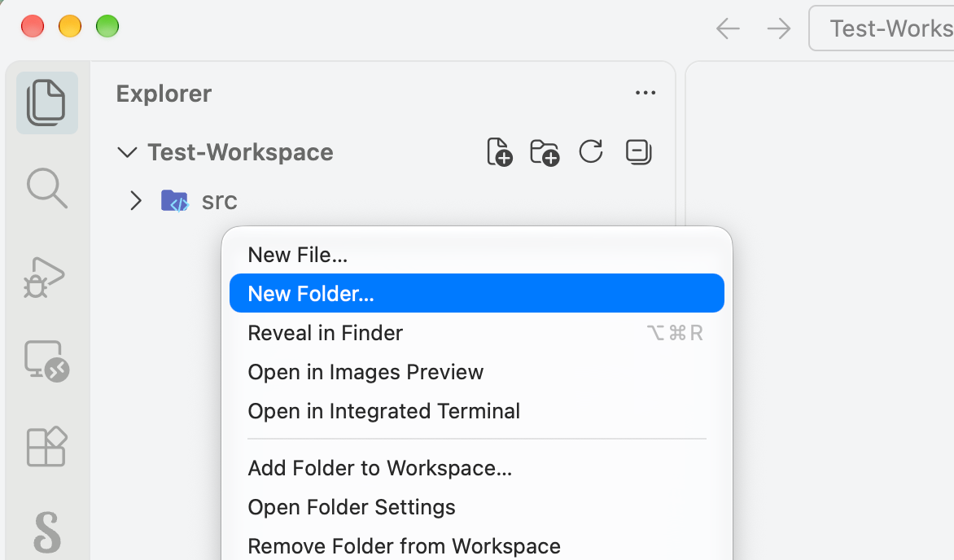
Task: Click the Explorer panel title
Action: point(164,94)
